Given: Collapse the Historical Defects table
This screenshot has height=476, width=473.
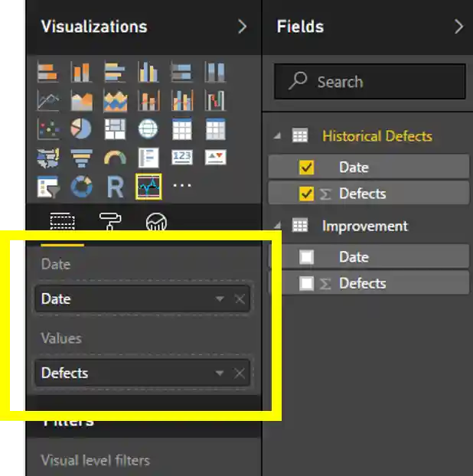Looking at the screenshot, I should 277,136.
